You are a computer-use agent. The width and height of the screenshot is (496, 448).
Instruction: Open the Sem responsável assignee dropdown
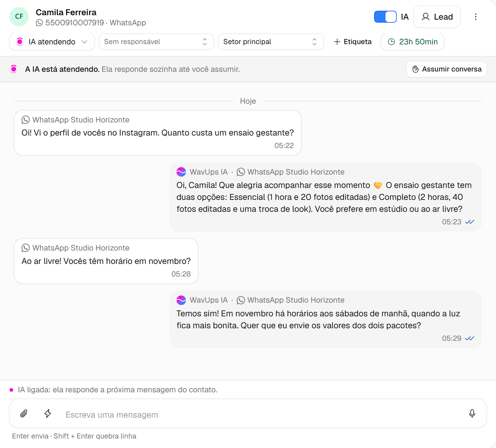(x=156, y=42)
